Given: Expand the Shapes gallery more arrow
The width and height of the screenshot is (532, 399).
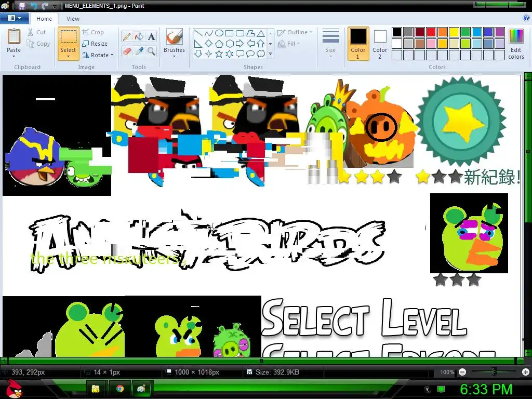Looking at the screenshot, I should [270, 54].
